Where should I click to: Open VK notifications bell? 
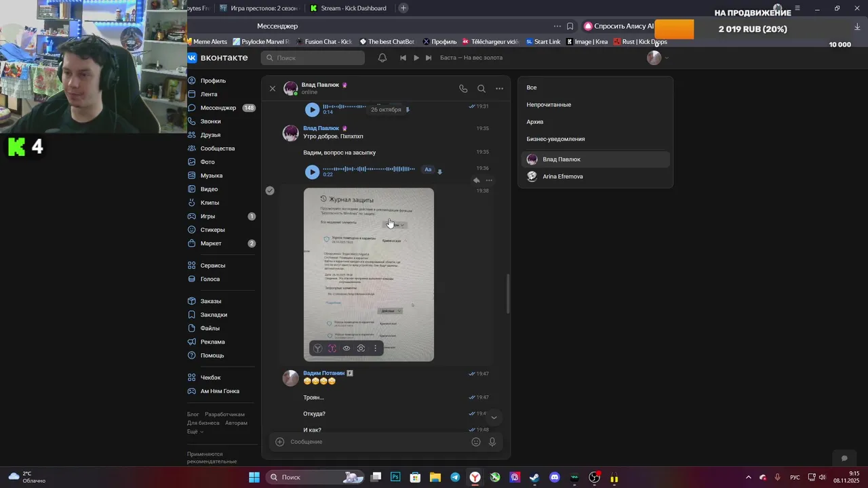click(x=382, y=58)
